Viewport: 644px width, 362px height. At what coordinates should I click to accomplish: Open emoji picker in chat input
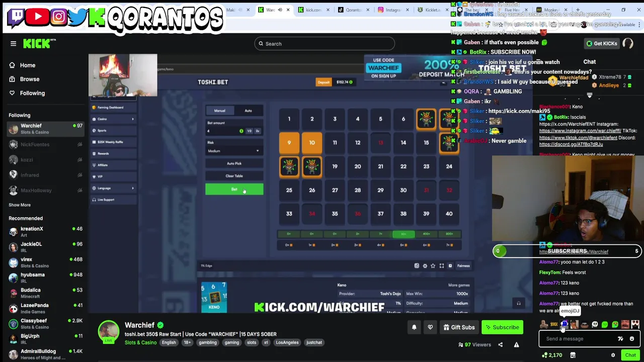point(632,339)
